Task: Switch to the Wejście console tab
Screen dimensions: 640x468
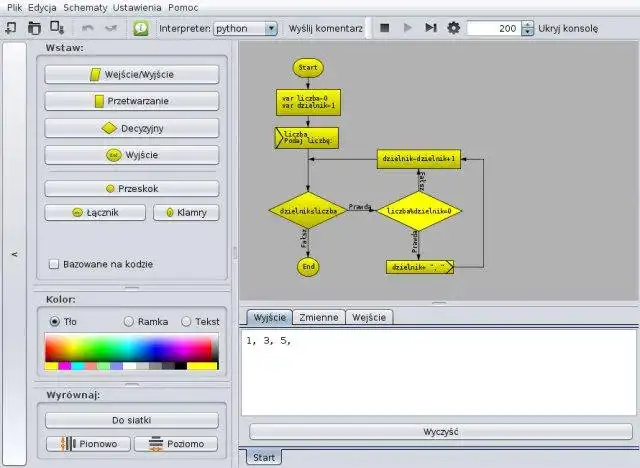Action: [369, 317]
